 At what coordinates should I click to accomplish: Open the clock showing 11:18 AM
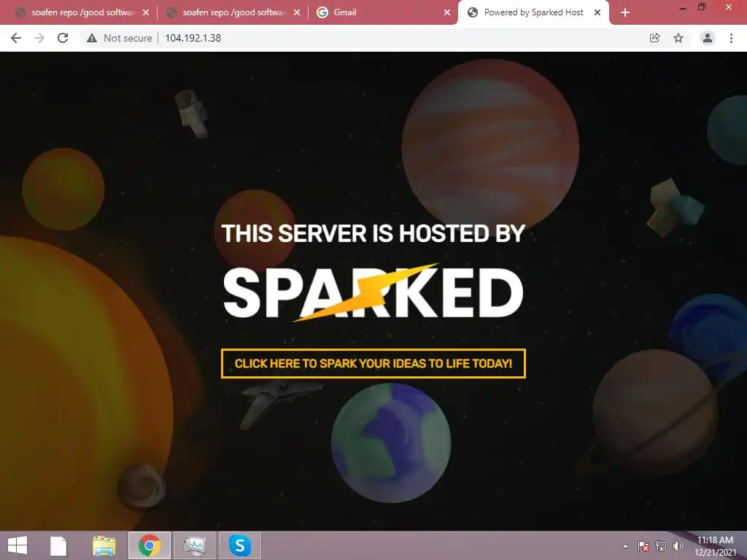tap(715, 546)
